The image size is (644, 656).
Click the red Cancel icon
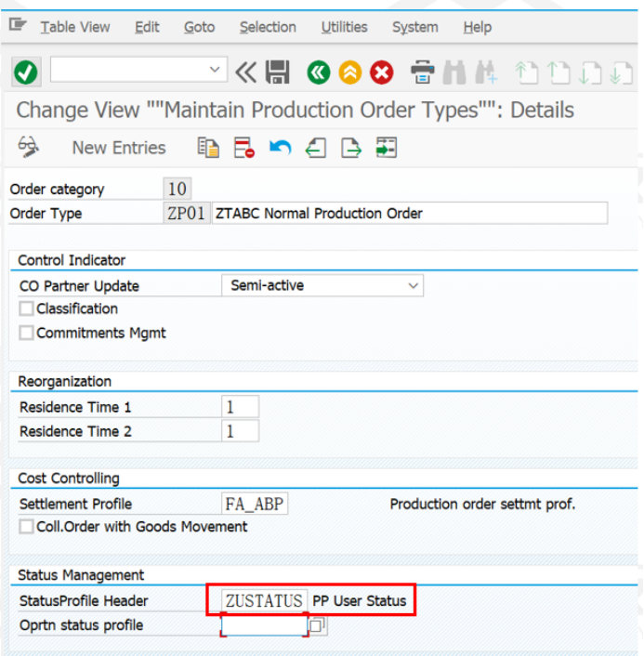382,72
